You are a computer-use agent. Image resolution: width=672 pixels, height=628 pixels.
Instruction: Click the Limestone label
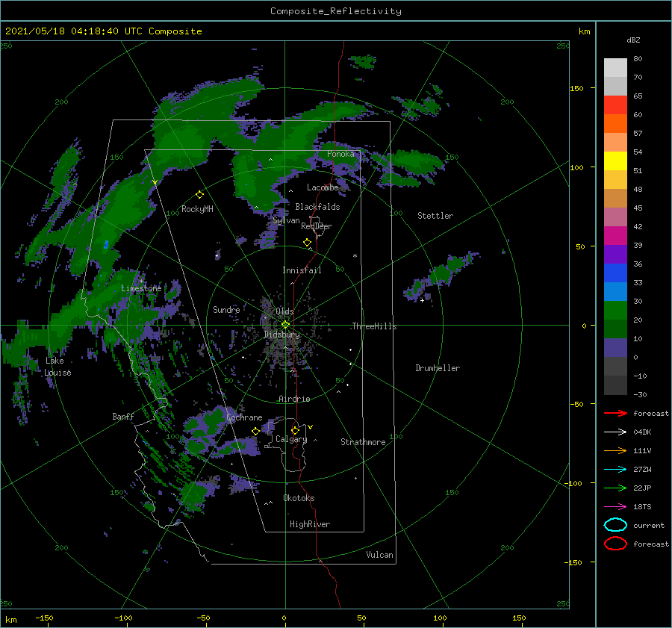pyautogui.click(x=141, y=288)
